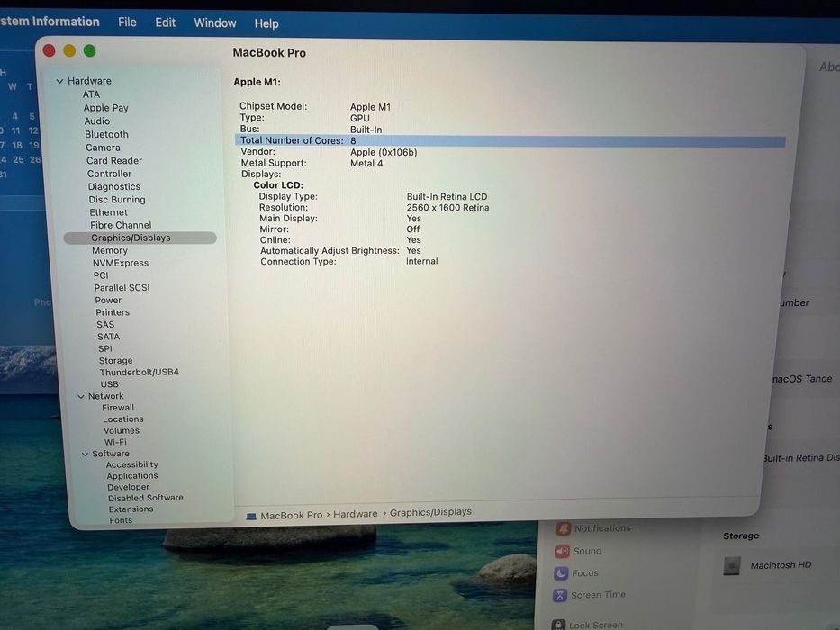Select Controller in the sidebar
The height and width of the screenshot is (630, 840).
point(109,174)
